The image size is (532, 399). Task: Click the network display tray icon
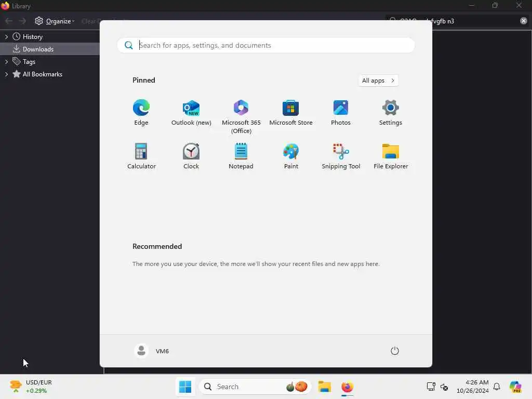[431, 387]
